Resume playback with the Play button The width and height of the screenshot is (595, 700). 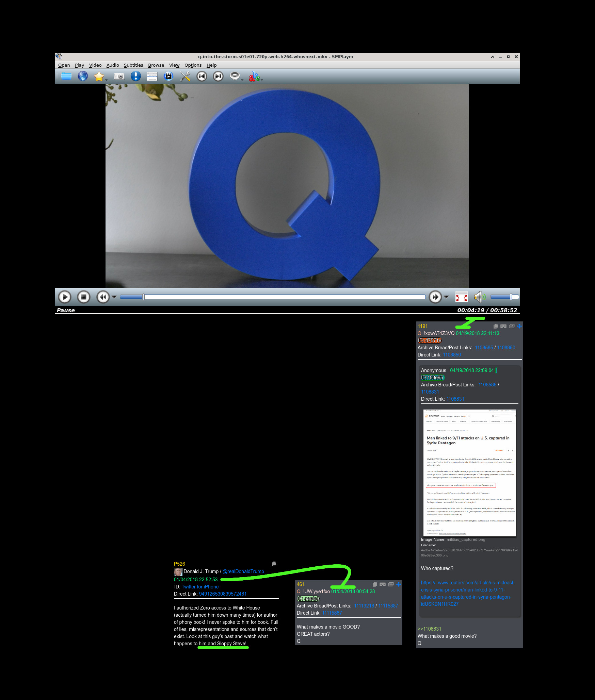[x=65, y=297]
